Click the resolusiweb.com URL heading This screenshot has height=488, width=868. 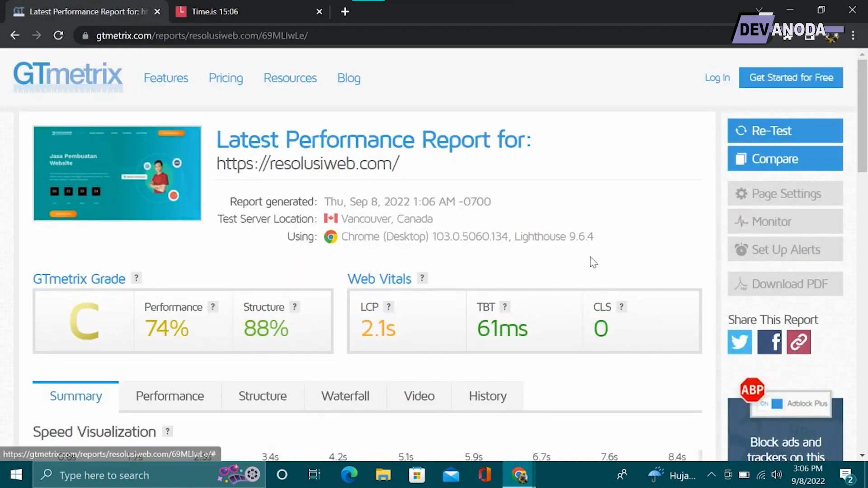tap(308, 164)
